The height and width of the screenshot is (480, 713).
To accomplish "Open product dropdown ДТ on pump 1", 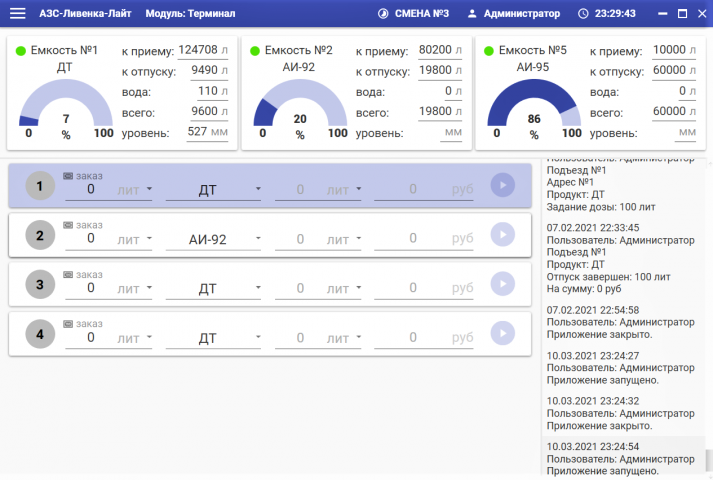I will point(213,190).
